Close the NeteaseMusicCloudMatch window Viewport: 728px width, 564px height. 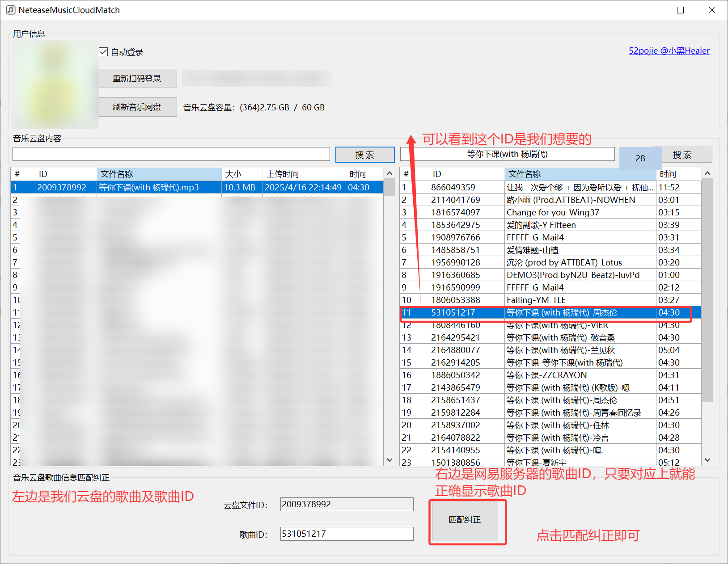[x=712, y=10]
